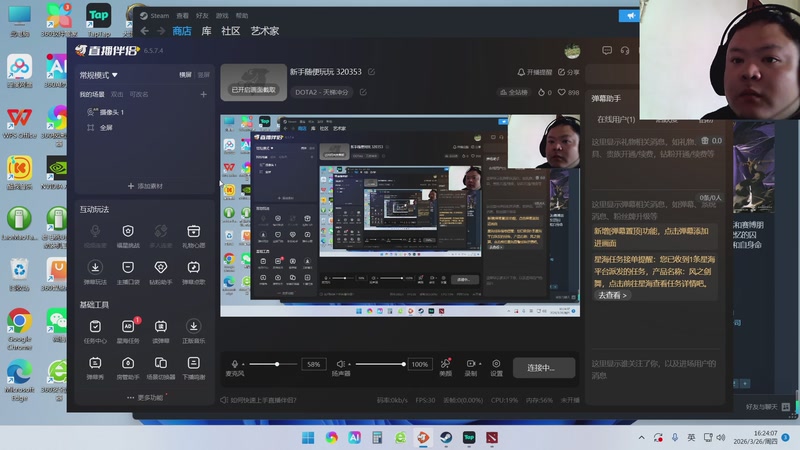Open 房管助手 room manager tool
Viewport: 800px width, 450px height.
(x=128, y=368)
